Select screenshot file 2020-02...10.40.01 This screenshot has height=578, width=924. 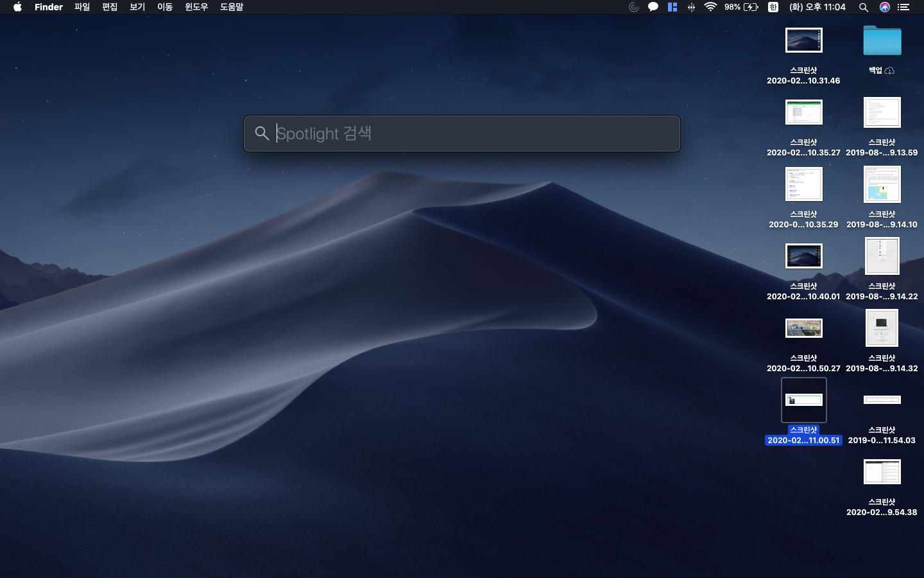pyautogui.click(x=804, y=256)
